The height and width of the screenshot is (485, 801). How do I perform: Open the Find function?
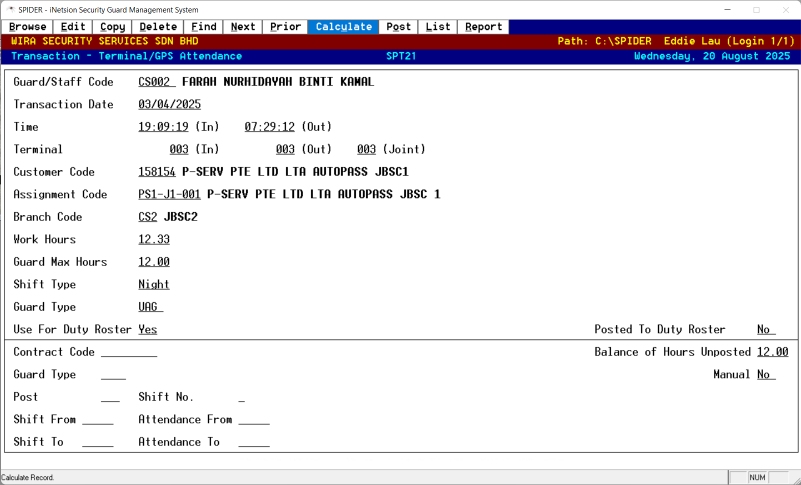203,27
